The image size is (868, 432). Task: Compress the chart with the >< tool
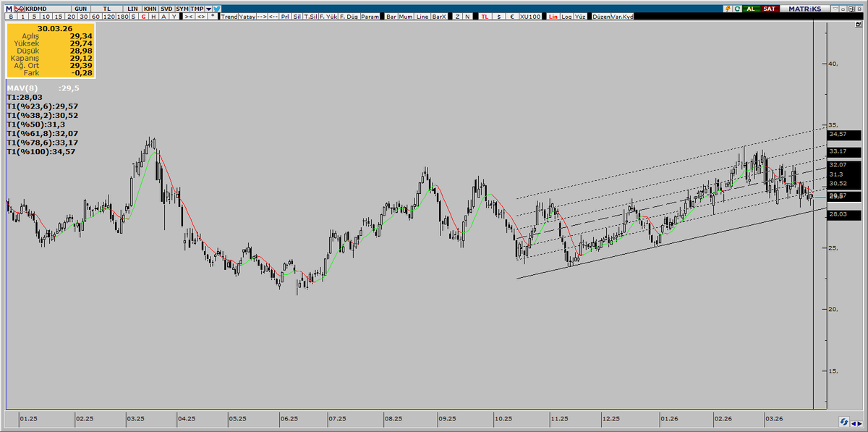point(189,17)
